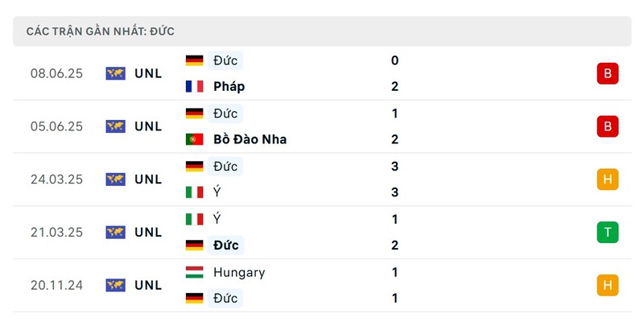Click the Portugal flag icon
644x322 pixels.
194,139
